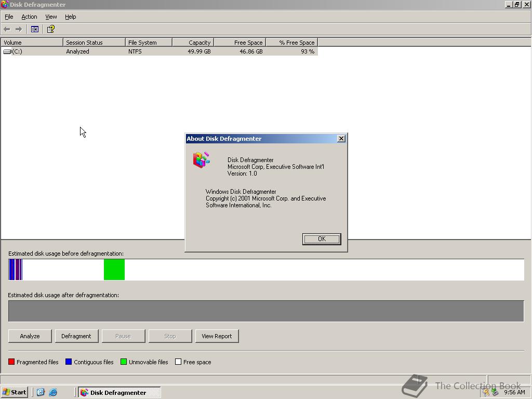Click the Disk Defragmenter taskbar button
The image size is (532, 399).
tap(119, 392)
